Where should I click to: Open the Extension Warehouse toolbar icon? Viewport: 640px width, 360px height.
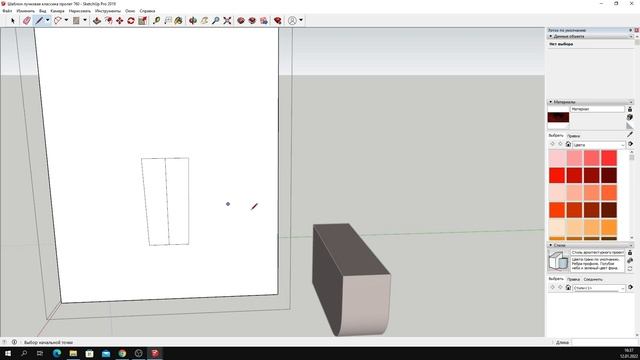pos(252,20)
